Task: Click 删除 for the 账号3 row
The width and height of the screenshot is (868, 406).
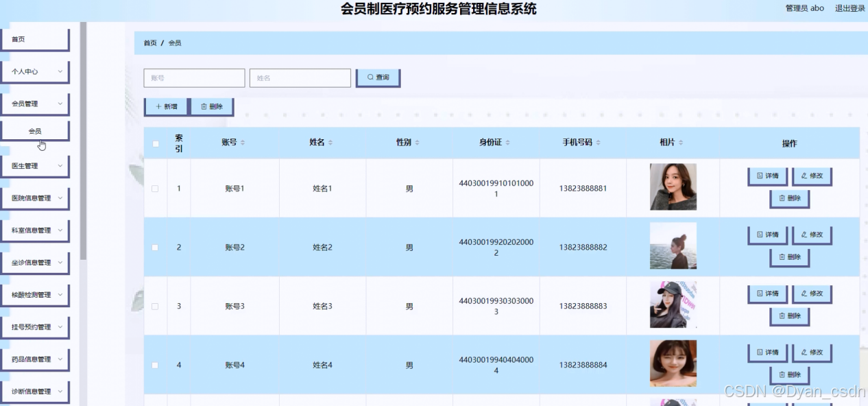Action: (x=790, y=316)
